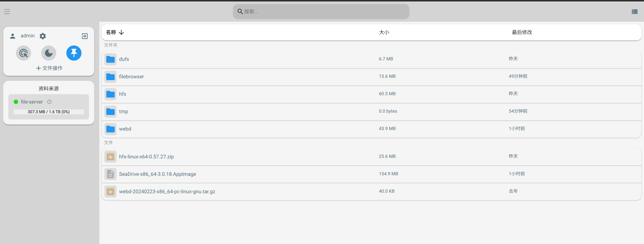This screenshot has width=644, height=244.
Task: Click the SeaDrive AppImage file icon
Action: [110, 174]
